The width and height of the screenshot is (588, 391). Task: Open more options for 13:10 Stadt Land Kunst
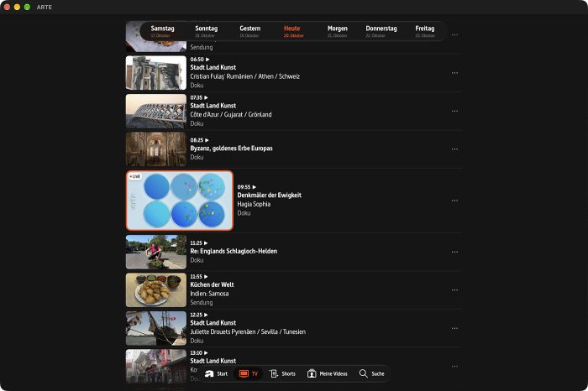[454, 367]
